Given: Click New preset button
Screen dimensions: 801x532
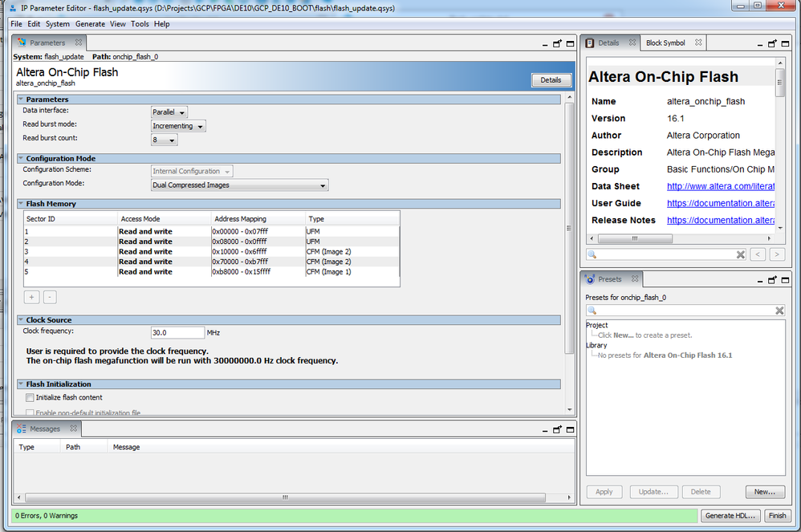Looking at the screenshot, I should 765,492.
